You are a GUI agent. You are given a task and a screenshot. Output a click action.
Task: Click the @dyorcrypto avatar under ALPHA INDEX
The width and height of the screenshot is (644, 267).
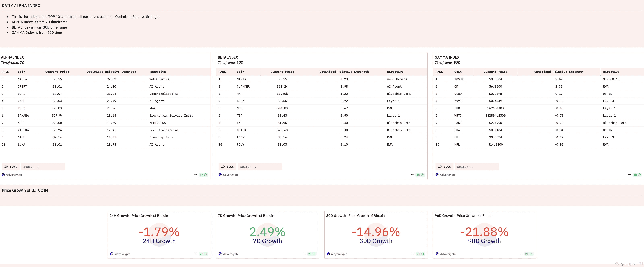3,175
